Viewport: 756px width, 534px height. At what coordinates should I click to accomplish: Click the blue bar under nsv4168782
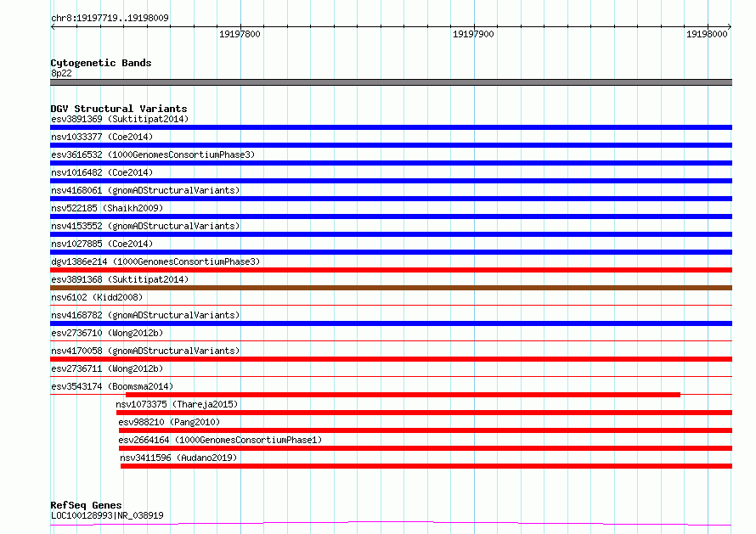[391, 323]
